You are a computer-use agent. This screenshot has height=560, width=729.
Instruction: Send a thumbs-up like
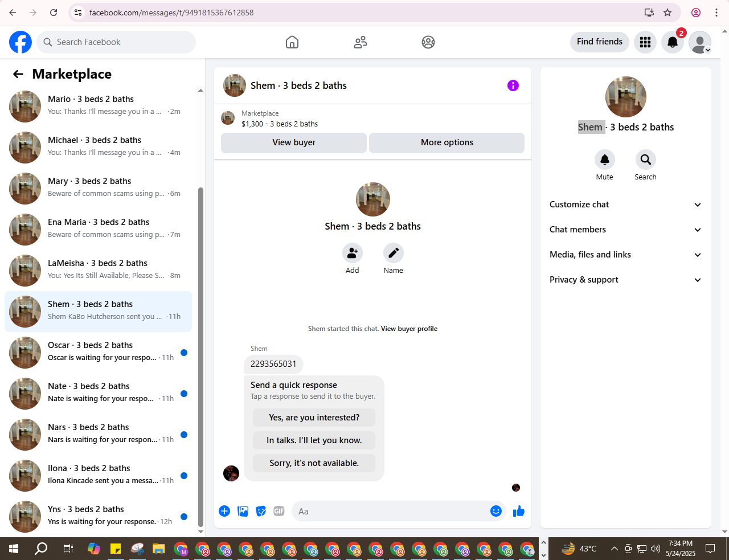[519, 511]
